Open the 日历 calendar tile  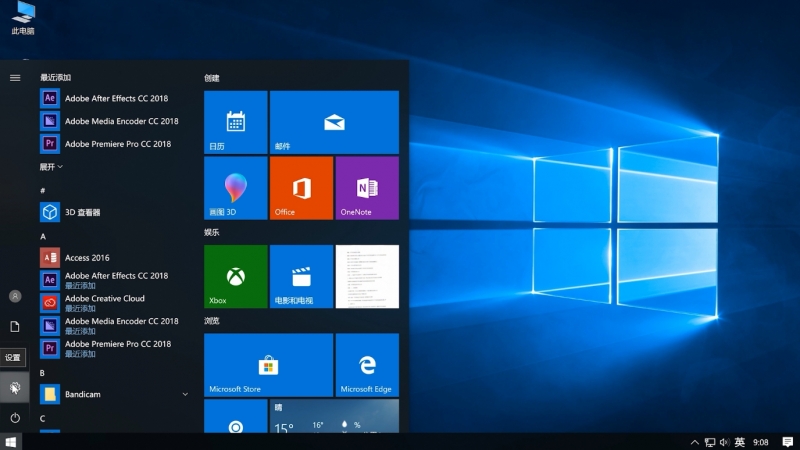click(x=236, y=122)
